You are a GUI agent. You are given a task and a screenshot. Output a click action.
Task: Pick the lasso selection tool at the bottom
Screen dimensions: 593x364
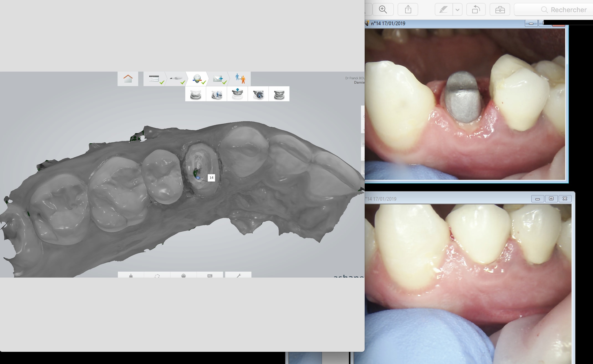[157, 275]
